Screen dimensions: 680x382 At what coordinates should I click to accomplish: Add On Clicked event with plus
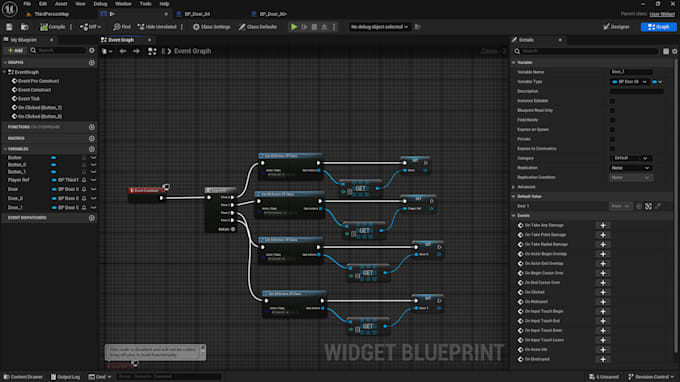tap(603, 292)
